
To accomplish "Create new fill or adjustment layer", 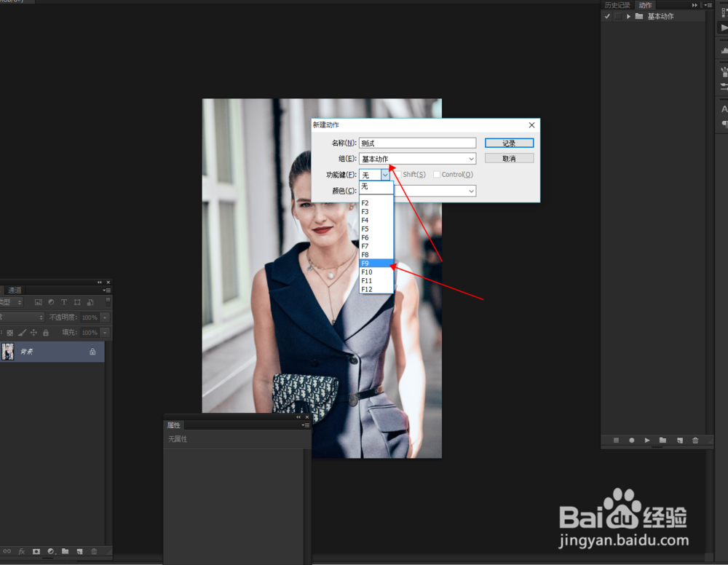I will [x=51, y=551].
